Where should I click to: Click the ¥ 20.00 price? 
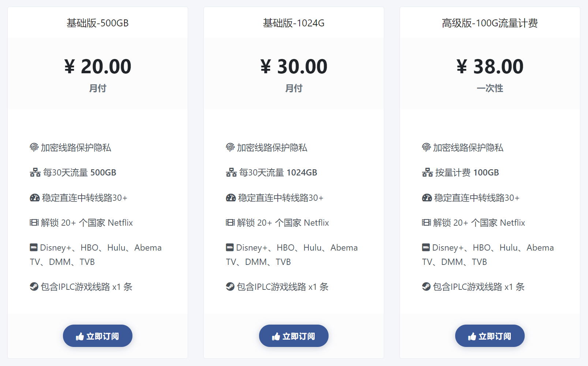pyautogui.click(x=98, y=67)
